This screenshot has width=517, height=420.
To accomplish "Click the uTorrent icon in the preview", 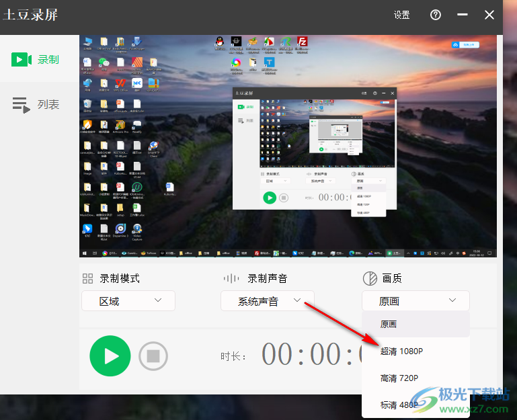I will coord(137,187).
